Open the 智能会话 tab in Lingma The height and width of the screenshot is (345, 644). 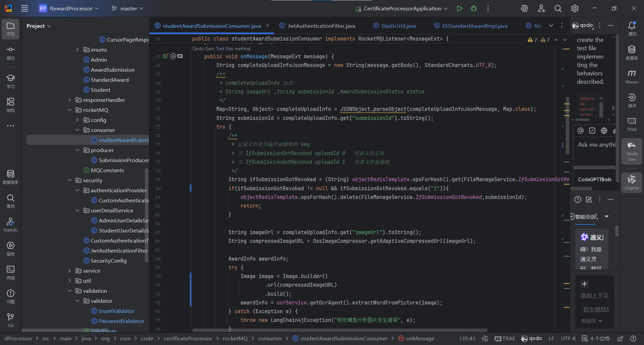pyautogui.click(x=585, y=217)
